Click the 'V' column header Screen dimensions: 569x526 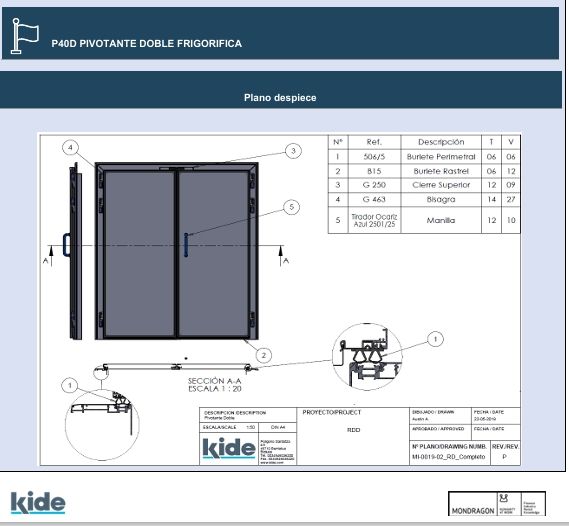pos(511,142)
